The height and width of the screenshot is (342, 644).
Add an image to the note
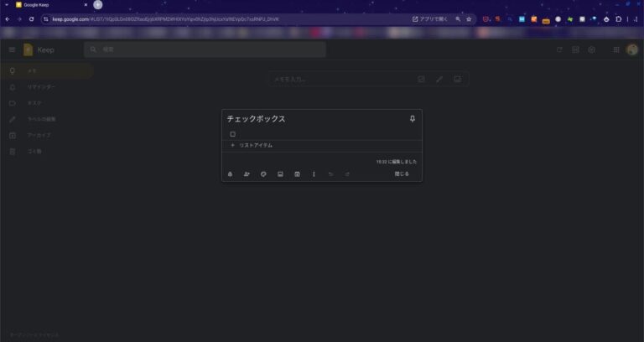[x=280, y=174]
